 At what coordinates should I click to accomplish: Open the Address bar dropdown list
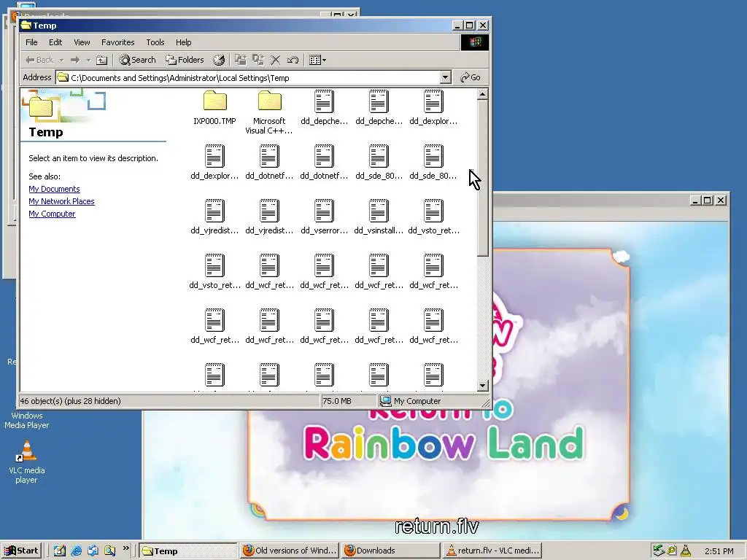(x=446, y=77)
